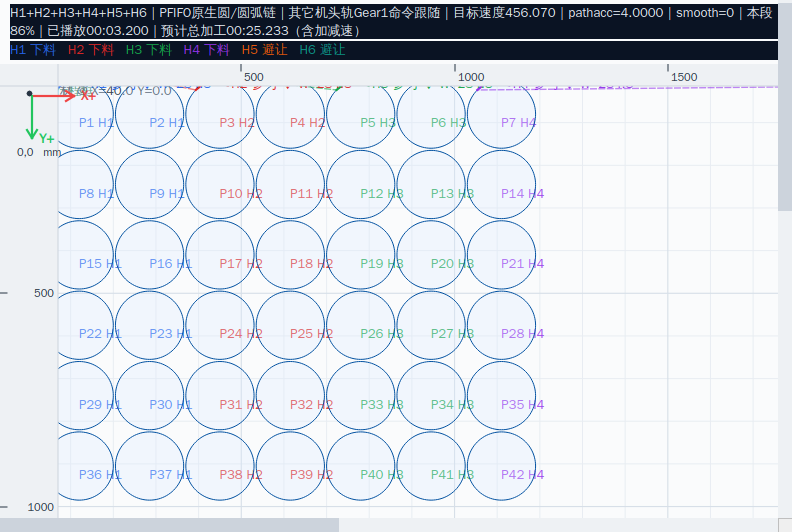
Task: Select circle part P12 H3
Action: (361, 184)
